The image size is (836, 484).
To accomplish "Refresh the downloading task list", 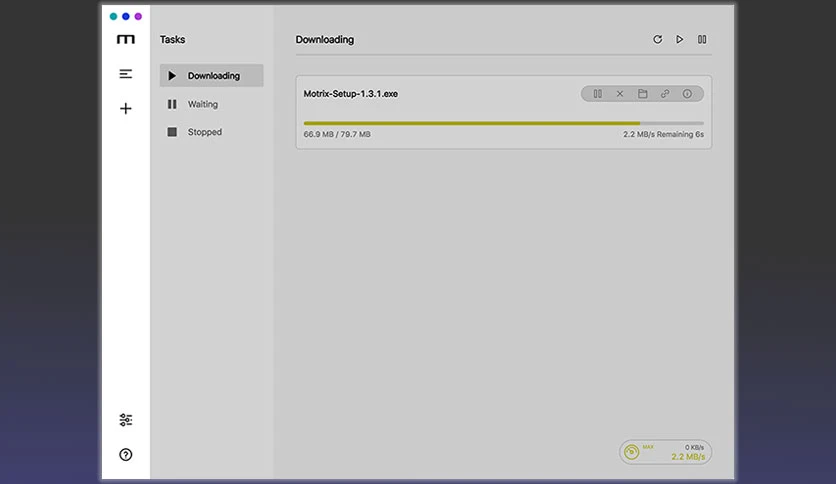I will point(657,39).
